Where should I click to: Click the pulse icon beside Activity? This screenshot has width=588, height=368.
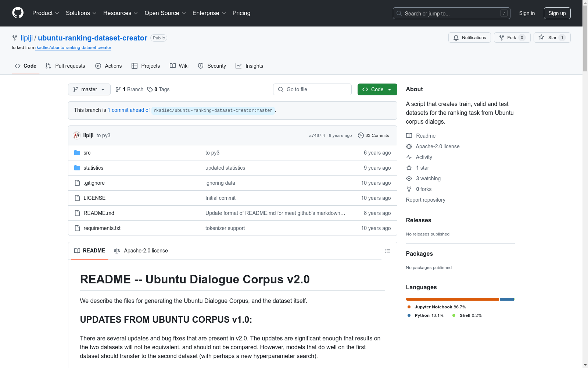(x=409, y=157)
